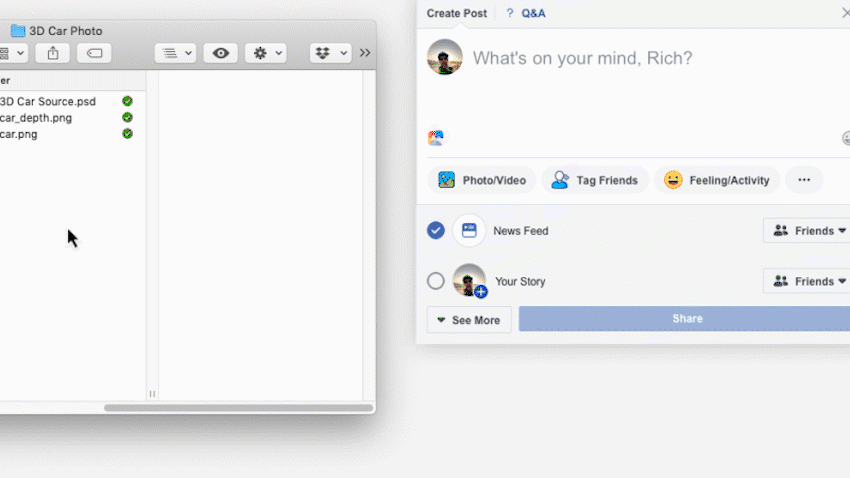Open the Q&A tab
The height and width of the screenshot is (478, 850).
pos(533,14)
